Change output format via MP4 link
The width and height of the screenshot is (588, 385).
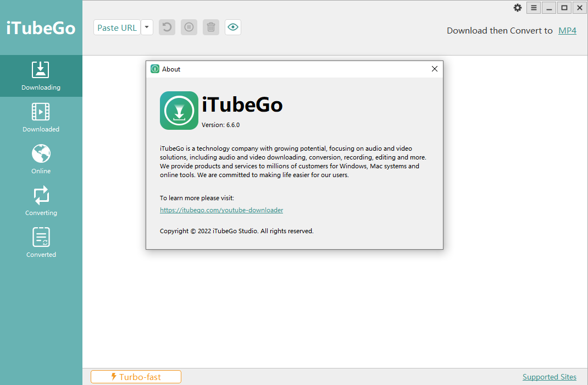pos(567,31)
